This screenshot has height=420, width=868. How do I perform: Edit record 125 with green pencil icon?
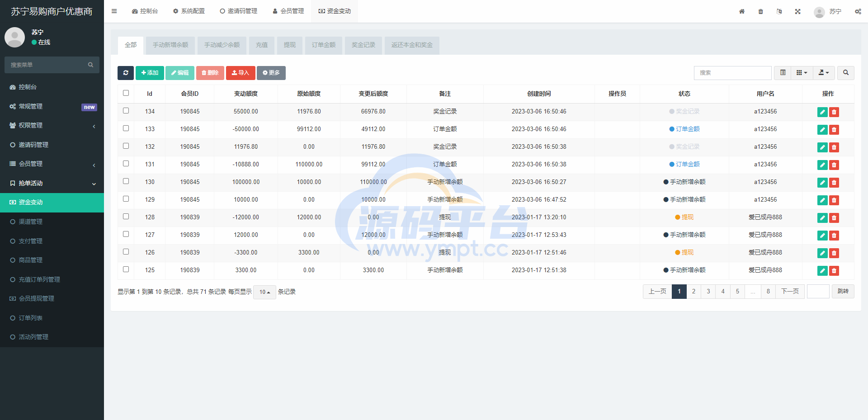coord(822,271)
